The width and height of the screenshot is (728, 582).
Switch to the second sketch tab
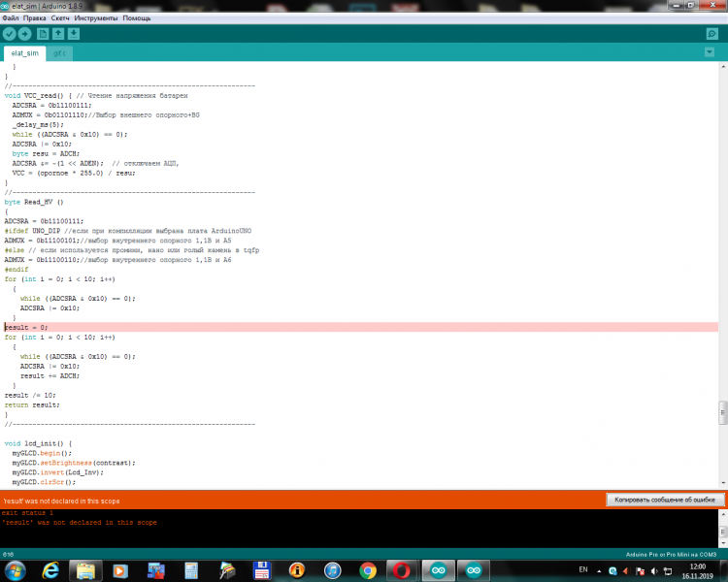59,53
